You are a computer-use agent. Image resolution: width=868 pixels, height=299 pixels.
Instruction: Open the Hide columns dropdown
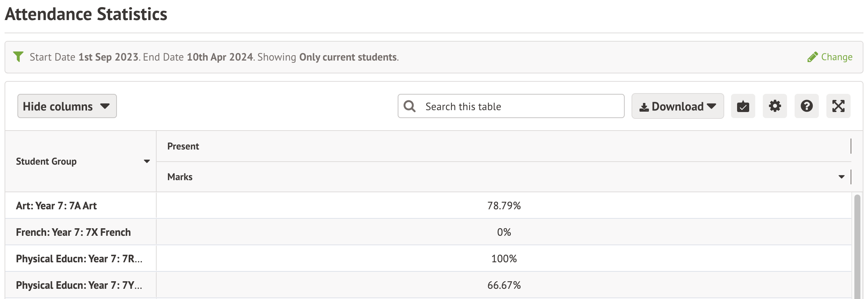click(x=67, y=106)
